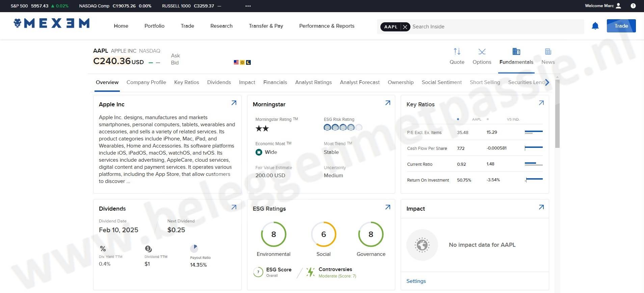
Task: Open the News section icon
Action: click(x=548, y=52)
